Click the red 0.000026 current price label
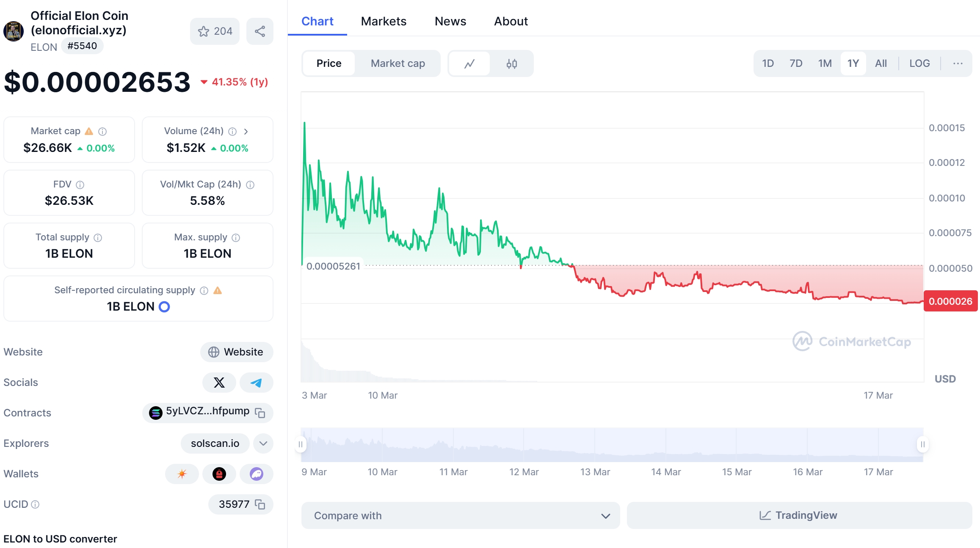 pos(950,301)
